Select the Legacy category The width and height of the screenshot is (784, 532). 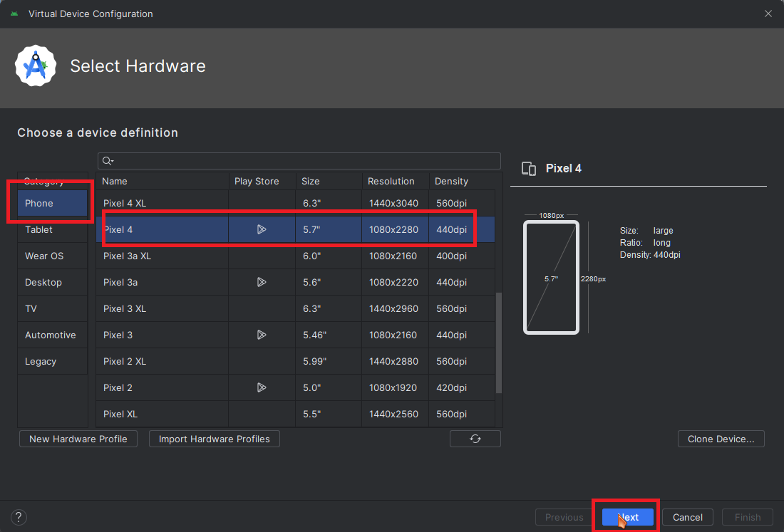53,362
